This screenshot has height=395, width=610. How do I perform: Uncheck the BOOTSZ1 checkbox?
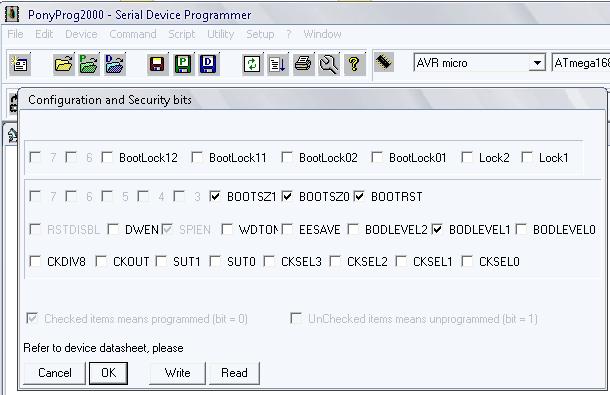tap(215, 196)
